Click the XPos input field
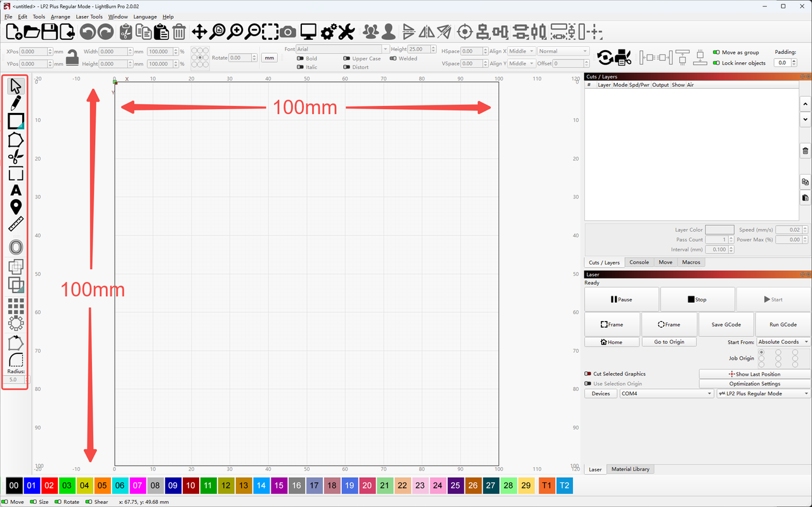Viewport: 812px width, 507px height. tap(36, 51)
